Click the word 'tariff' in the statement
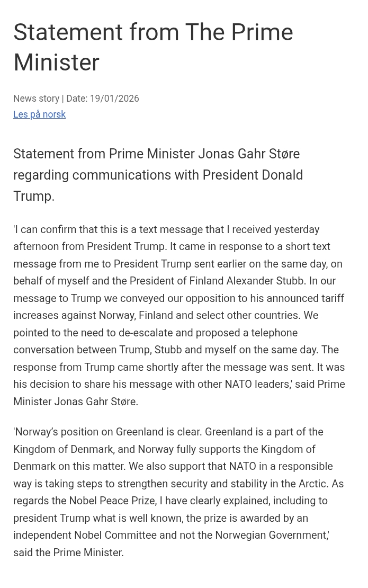368x588 pixels. (x=333, y=298)
